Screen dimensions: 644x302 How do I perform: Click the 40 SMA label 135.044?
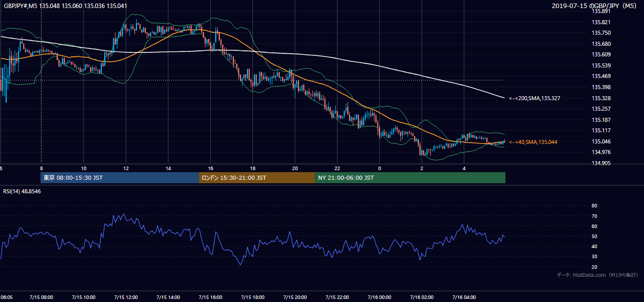click(533, 142)
